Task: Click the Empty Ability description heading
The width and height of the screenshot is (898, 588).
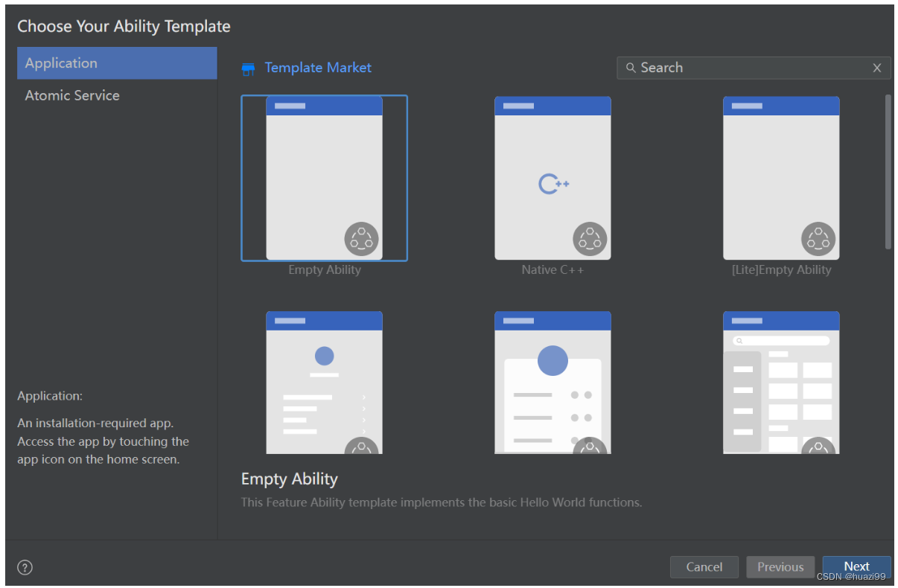Action: pyautogui.click(x=290, y=479)
